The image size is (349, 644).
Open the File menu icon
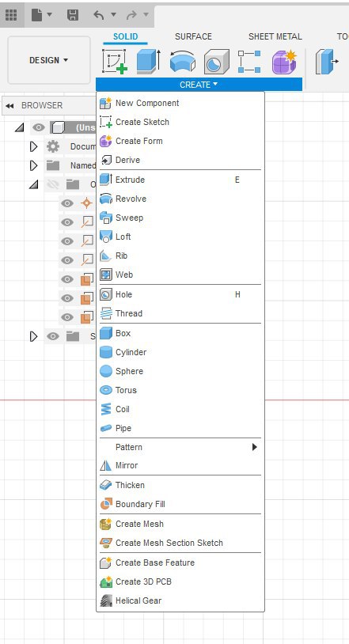37,15
